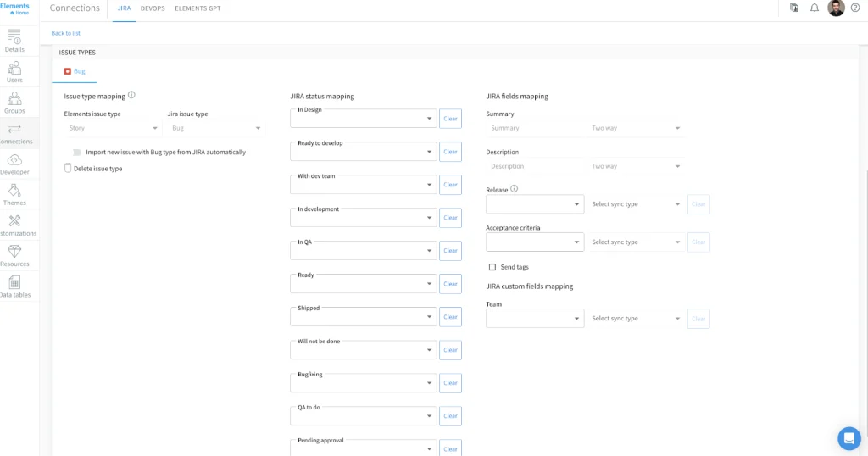Open the chat support bubble
The height and width of the screenshot is (456, 868).
(x=849, y=438)
